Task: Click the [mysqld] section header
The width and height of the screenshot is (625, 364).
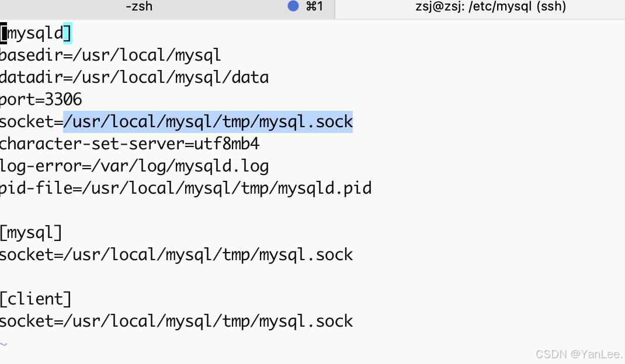Action: 35,33
